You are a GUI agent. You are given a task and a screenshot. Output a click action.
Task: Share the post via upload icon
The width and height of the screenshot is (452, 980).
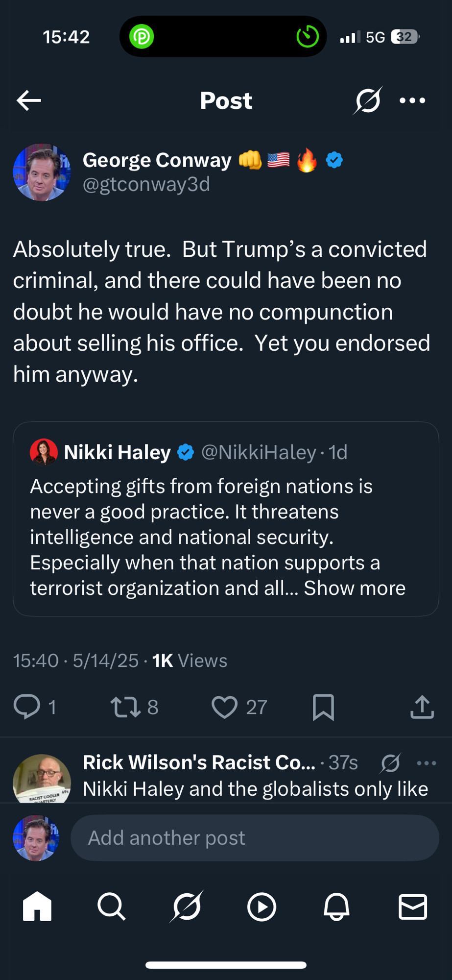coord(422,707)
